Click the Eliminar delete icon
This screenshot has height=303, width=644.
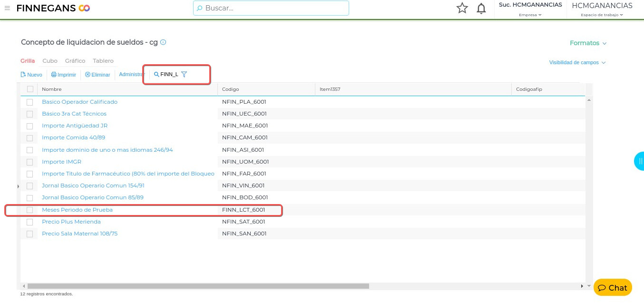point(88,75)
